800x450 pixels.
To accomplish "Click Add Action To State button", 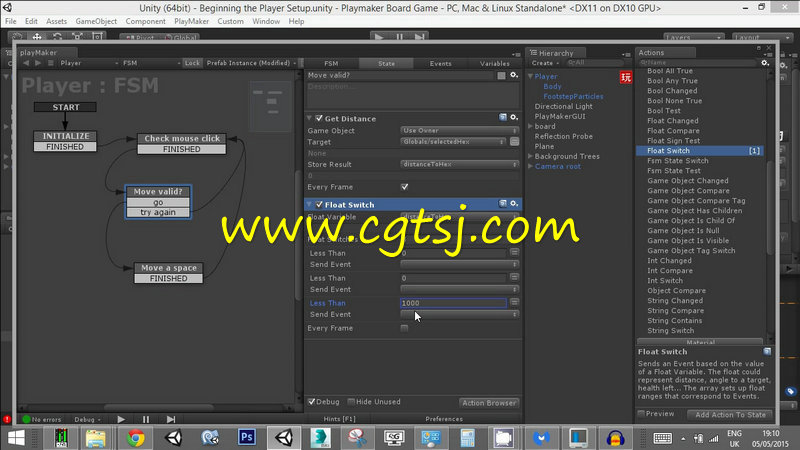I will point(730,415).
